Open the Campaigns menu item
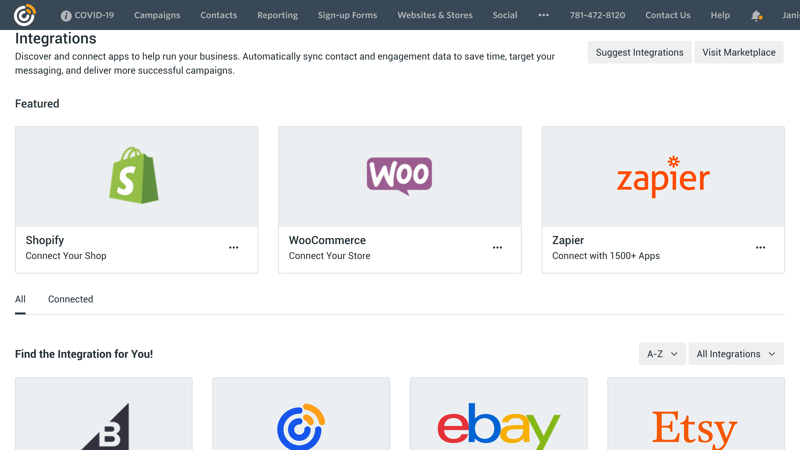Screen dimensions: 800x450 (x=157, y=16)
